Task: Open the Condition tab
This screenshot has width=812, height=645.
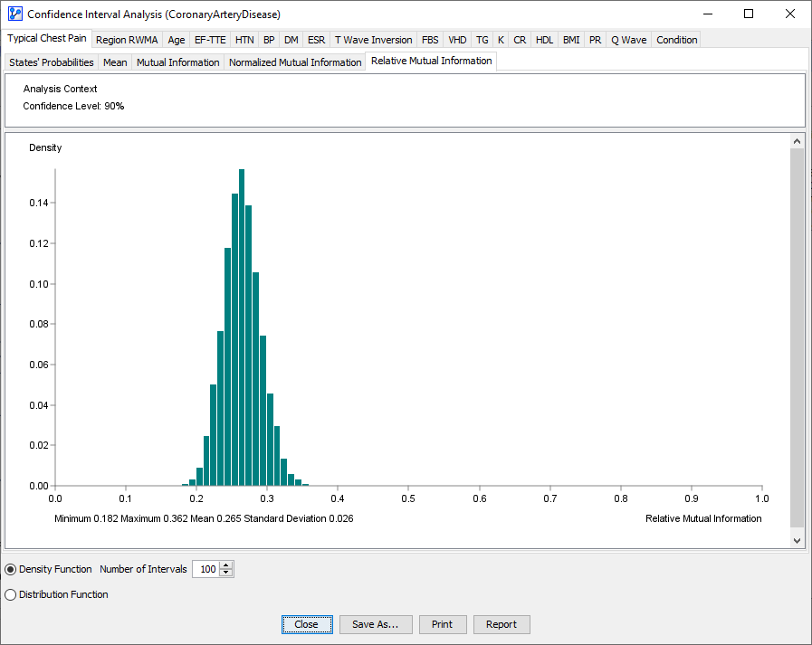Action: tap(676, 40)
